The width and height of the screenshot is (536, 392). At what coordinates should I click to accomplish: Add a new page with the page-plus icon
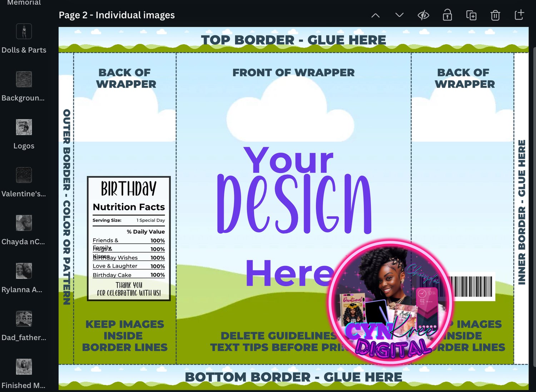click(519, 15)
